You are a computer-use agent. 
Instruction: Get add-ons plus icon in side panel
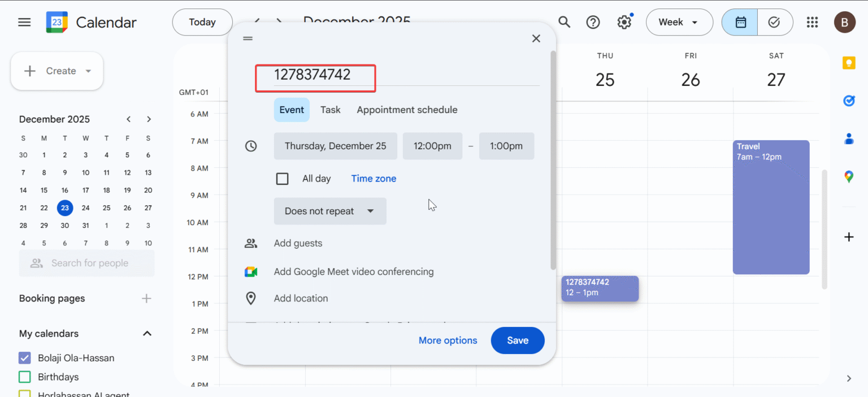[848, 237]
